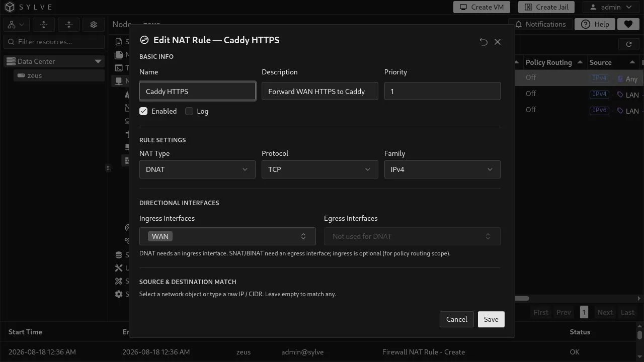Uncheck the Enabled checkbox
This screenshot has width=644, height=362.
pyautogui.click(x=143, y=111)
